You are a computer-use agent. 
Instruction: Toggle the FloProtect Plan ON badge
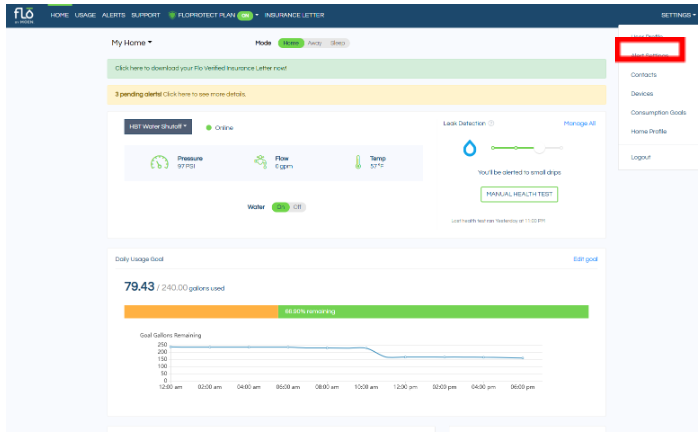pos(245,16)
